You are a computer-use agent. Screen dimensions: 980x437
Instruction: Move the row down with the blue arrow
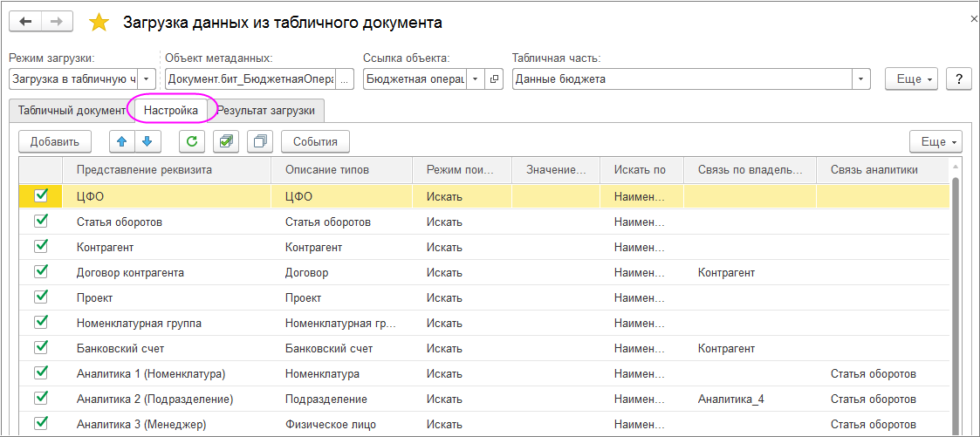(147, 141)
